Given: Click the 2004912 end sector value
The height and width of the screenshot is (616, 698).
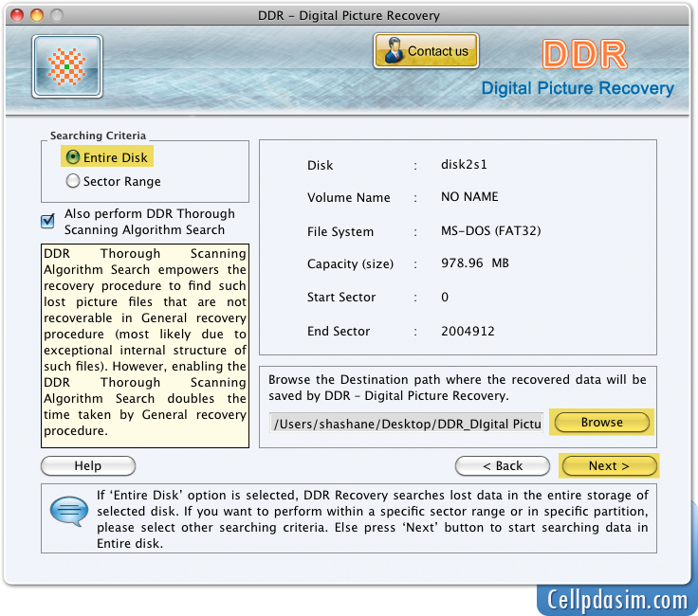Looking at the screenshot, I should [x=468, y=331].
